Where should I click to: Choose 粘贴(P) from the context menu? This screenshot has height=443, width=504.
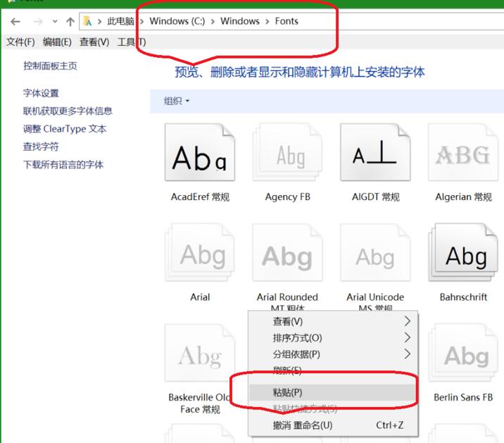287,392
